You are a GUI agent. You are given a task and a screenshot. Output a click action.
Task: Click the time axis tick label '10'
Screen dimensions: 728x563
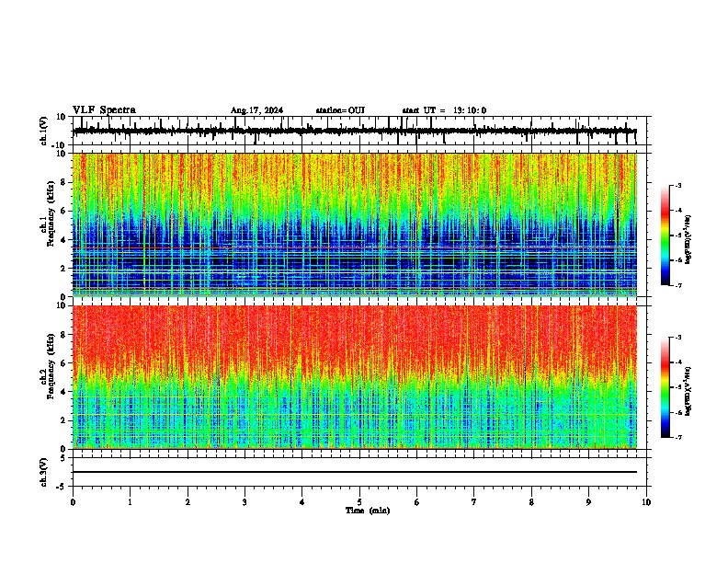pos(646,502)
